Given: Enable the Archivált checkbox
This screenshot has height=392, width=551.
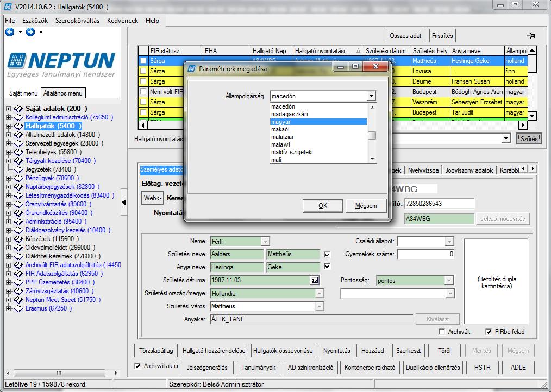Looking at the screenshot, I should click(x=442, y=332).
